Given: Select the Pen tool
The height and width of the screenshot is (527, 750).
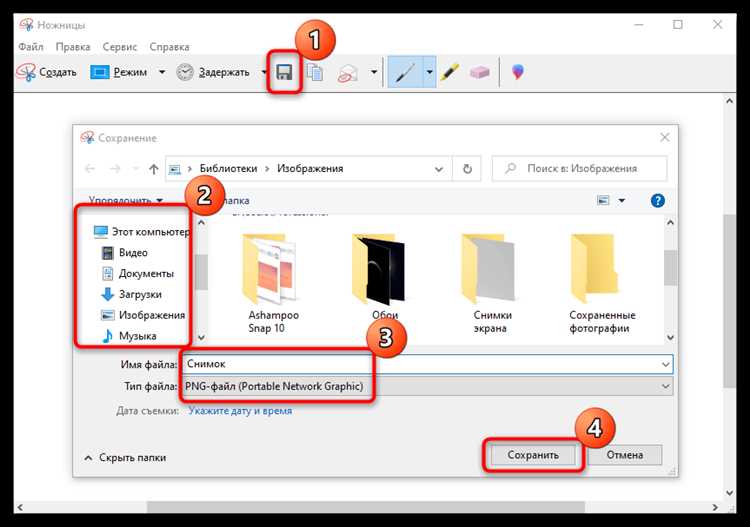Looking at the screenshot, I should pos(405,73).
